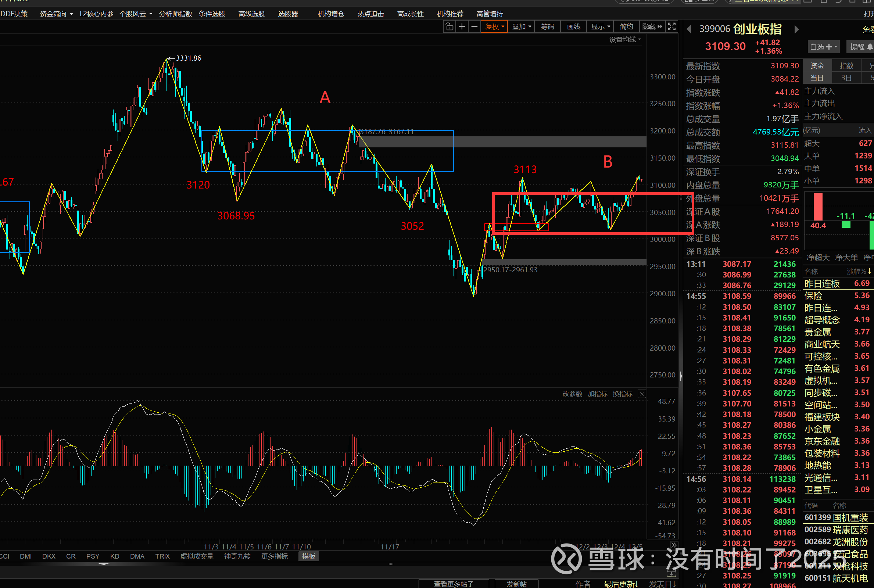
Task: Expand the 叠加 overlay dropdown
Action: (522, 26)
